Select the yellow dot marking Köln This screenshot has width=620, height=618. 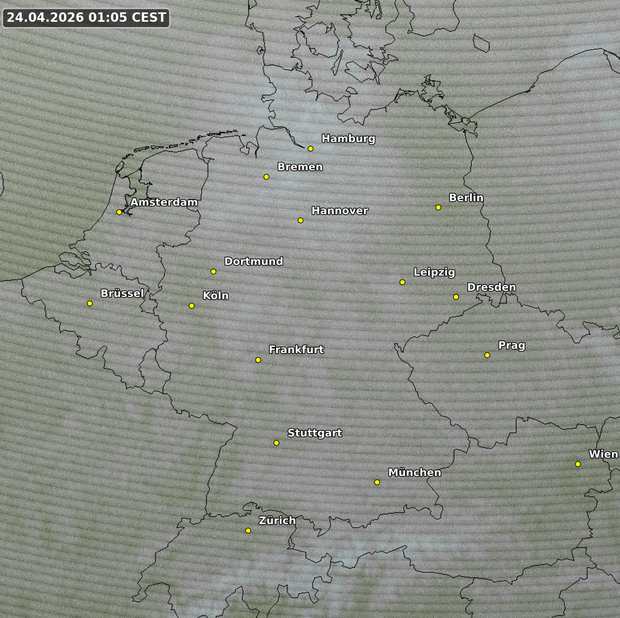coord(192,306)
